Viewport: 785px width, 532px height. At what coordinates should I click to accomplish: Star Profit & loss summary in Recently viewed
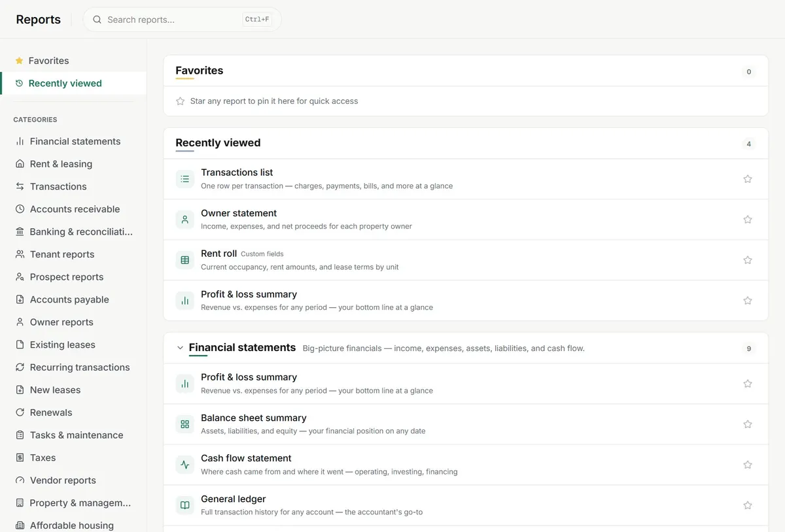click(x=748, y=301)
